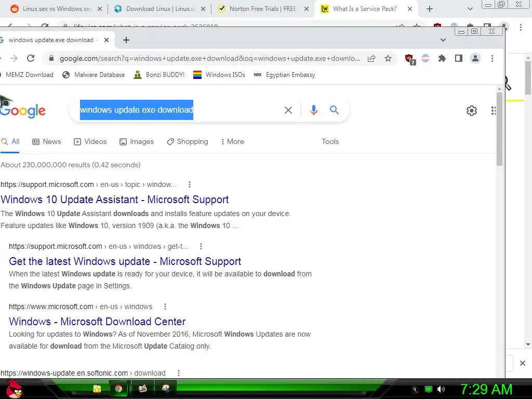
Task: Open the striped-circle extension icon beside uBlock
Action: coord(425,58)
